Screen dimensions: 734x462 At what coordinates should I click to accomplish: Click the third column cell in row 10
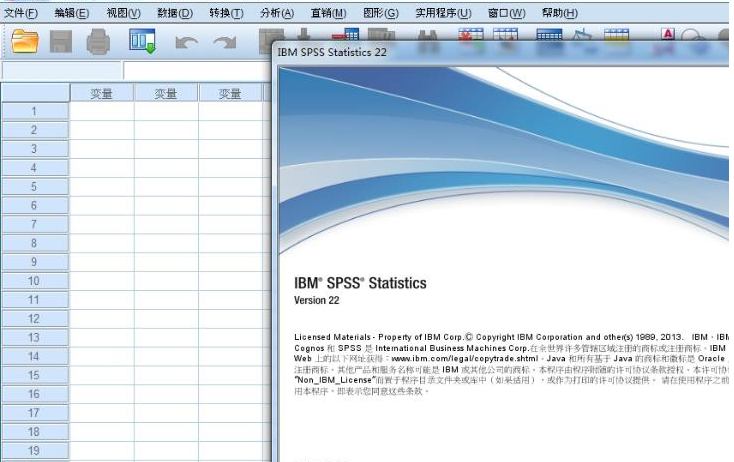[x=230, y=281]
